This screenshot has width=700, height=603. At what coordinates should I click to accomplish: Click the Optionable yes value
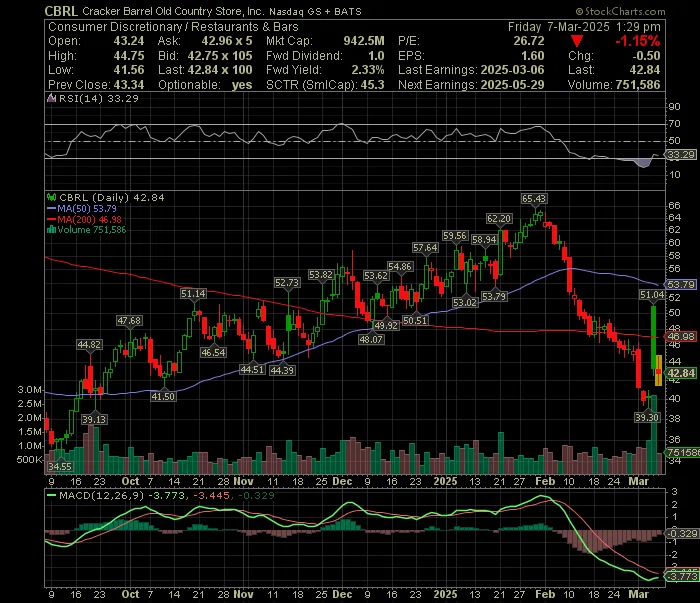tap(242, 85)
